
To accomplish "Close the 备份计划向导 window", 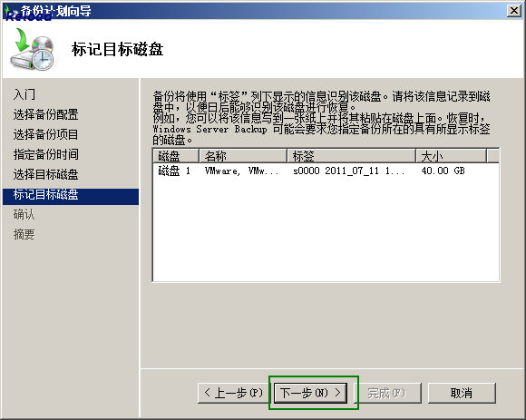I will 514,11.
